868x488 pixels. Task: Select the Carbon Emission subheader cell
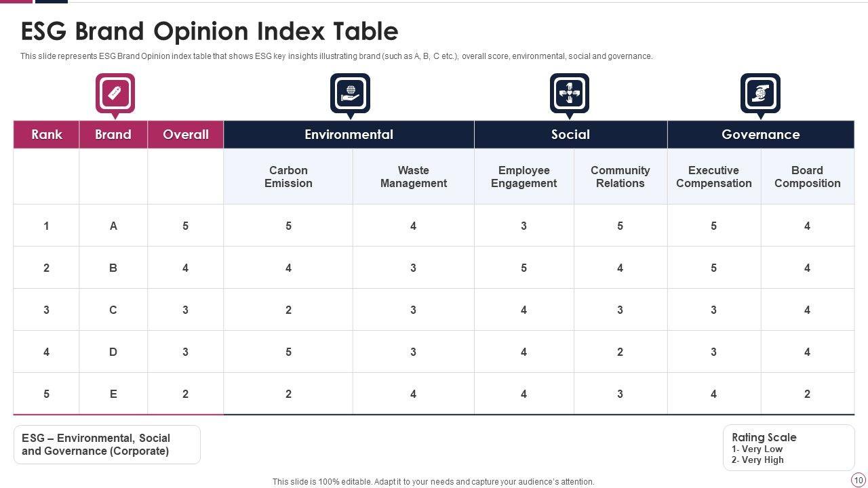(x=288, y=177)
